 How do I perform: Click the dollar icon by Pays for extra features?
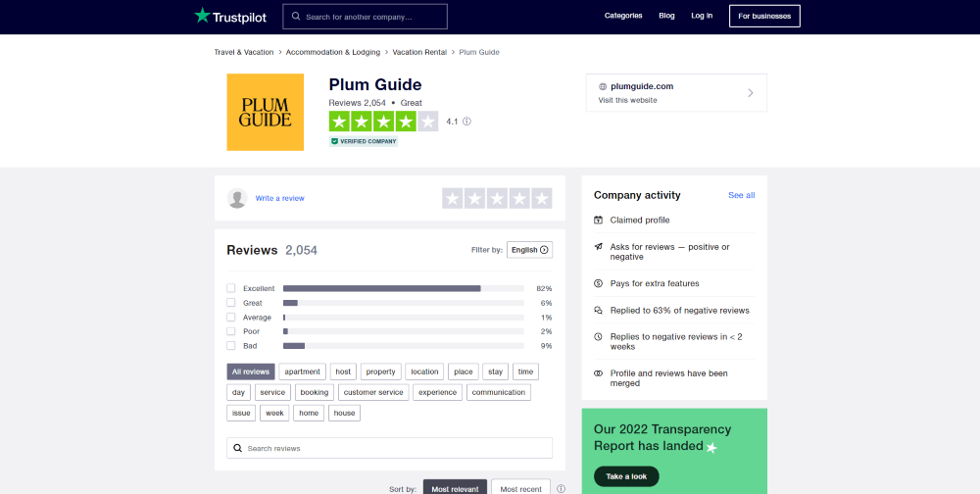598,284
